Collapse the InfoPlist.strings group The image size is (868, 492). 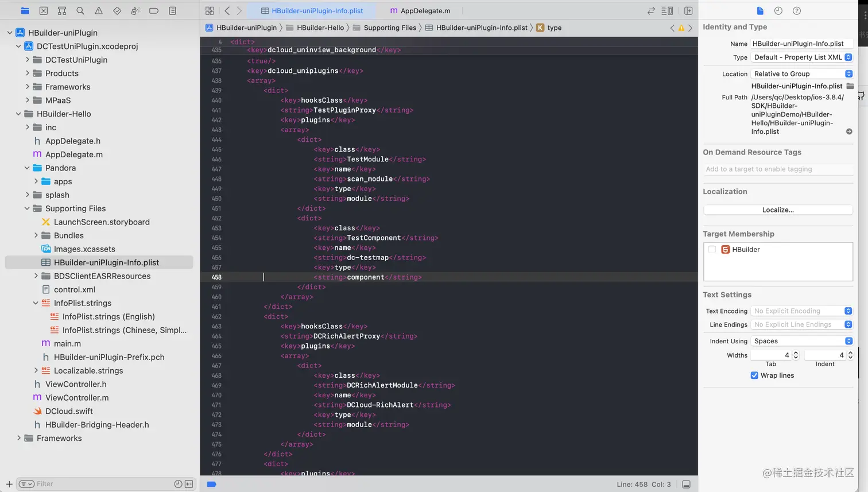coord(36,303)
